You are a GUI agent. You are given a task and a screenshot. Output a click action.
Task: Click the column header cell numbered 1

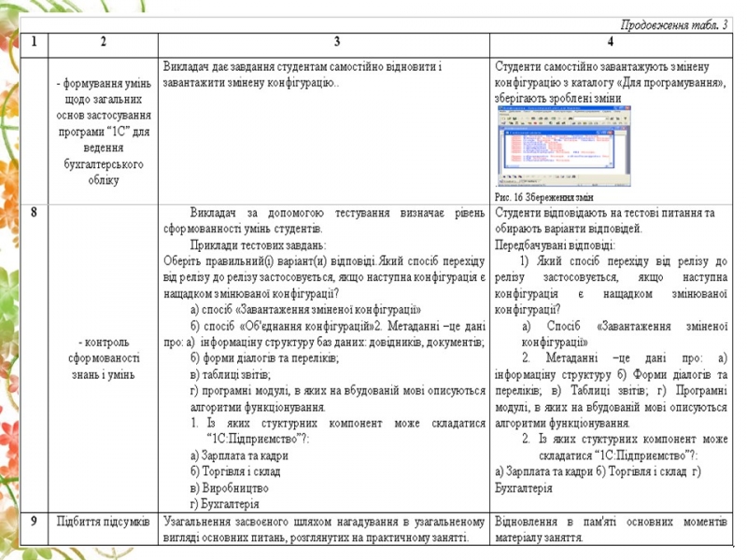point(34,45)
